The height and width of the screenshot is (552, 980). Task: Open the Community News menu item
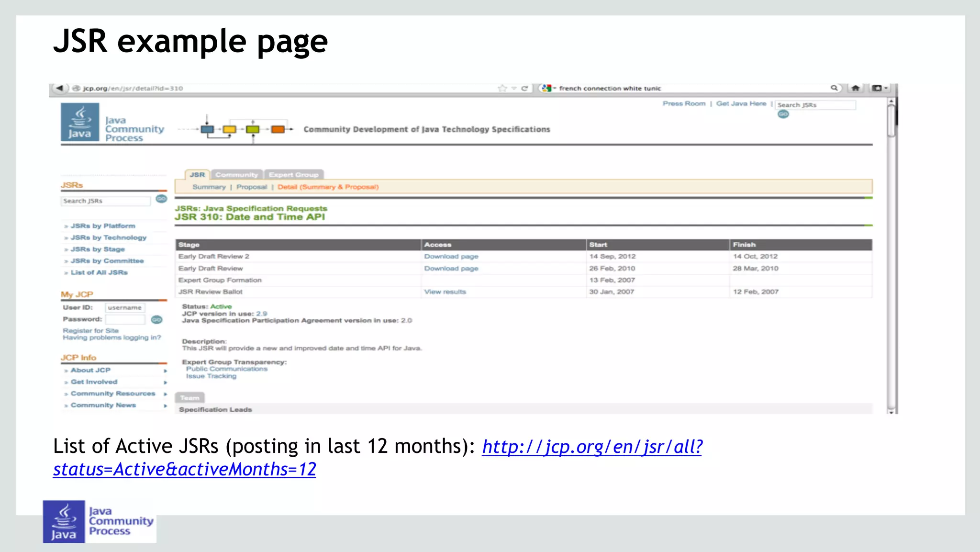[x=103, y=405]
